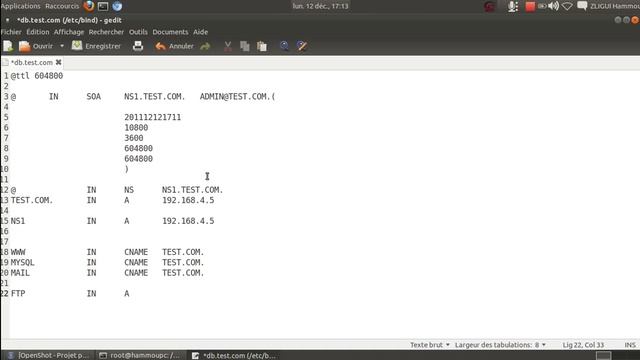Screen dimensions: 640x360
Task: Click the serial '201112121711' on line 5
Action: coord(153,118)
